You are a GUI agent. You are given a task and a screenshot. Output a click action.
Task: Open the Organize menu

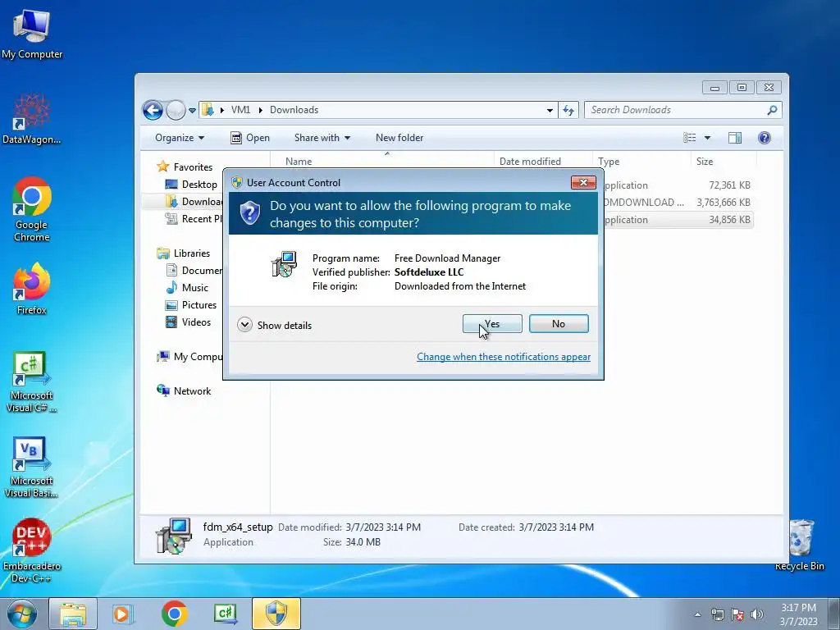(x=180, y=138)
